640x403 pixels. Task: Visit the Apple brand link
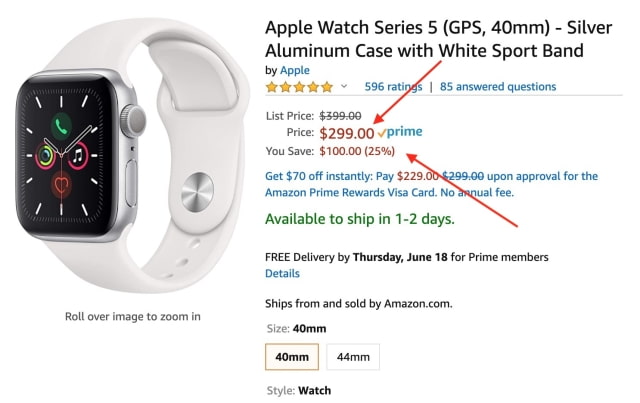294,70
